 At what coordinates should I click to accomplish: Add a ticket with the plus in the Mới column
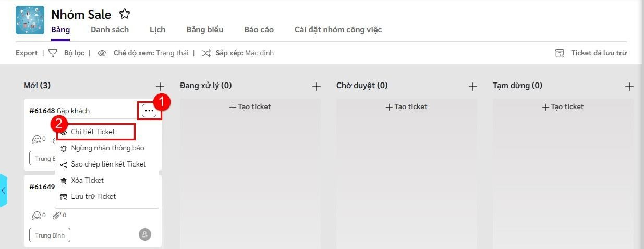(160, 87)
